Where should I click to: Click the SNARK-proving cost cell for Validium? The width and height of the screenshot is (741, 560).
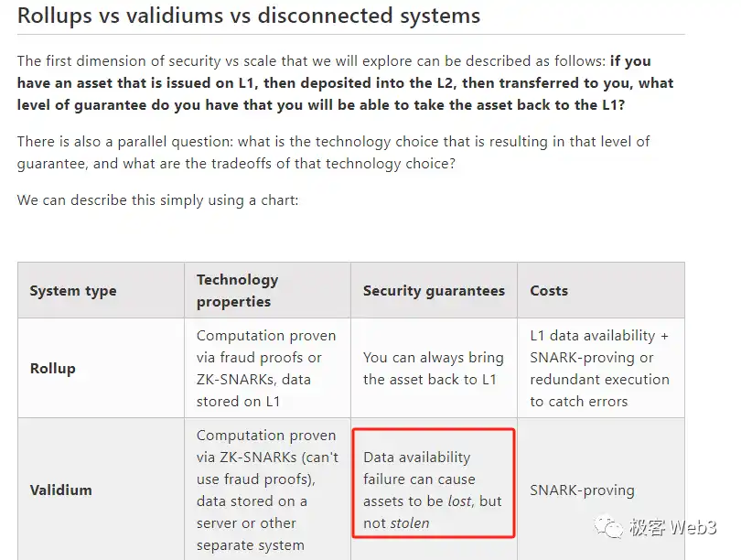(582, 490)
